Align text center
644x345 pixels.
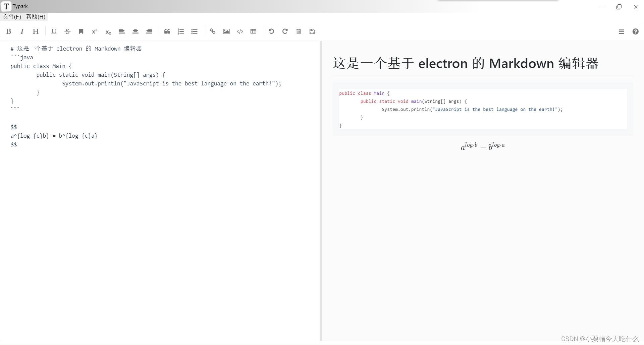coord(136,31)
